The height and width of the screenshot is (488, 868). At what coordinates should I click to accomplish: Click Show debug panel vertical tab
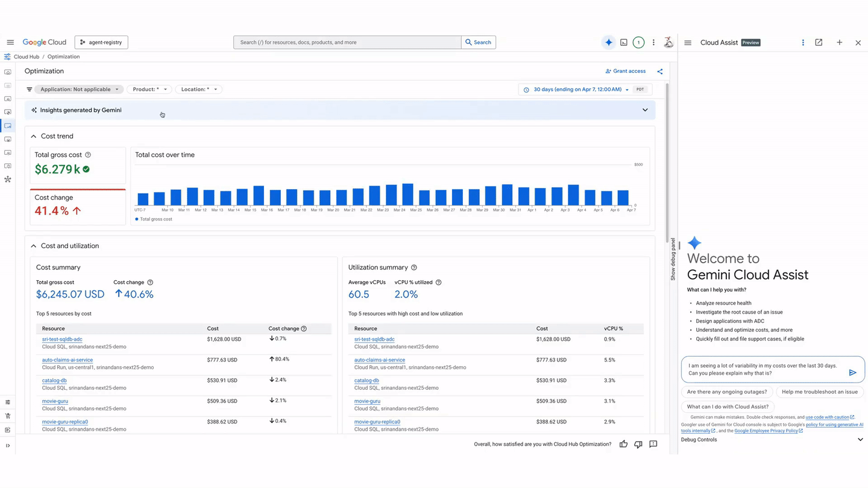(673, 259)
